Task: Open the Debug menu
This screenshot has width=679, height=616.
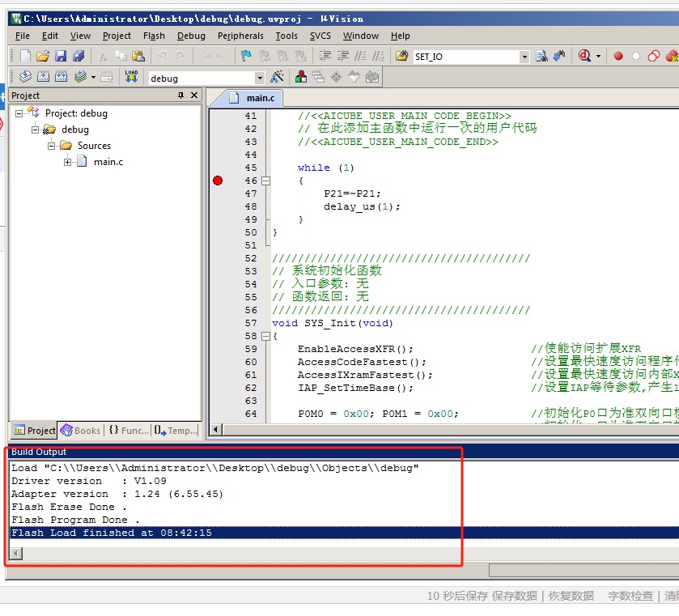Action: pos(191,36)
